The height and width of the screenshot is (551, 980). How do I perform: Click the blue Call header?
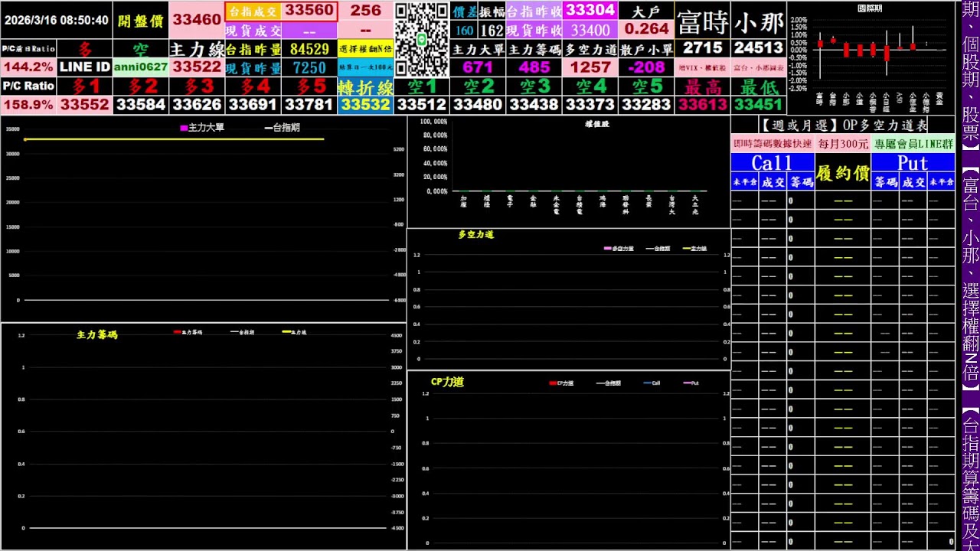point(773,162)
